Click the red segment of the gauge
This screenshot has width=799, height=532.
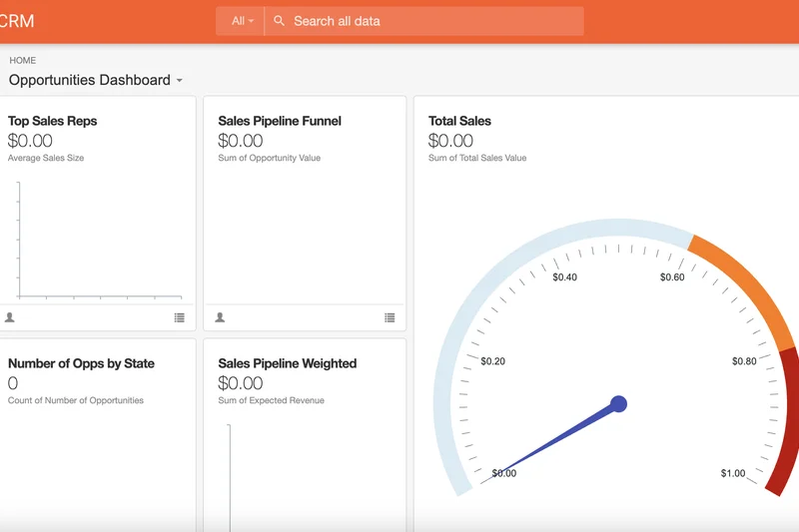click(x=783, y=419)
